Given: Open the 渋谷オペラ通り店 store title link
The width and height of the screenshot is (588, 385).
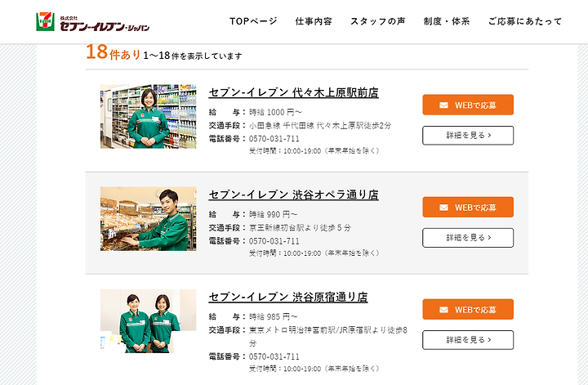Looking at the screenshot, I should (x=294, y=195).
